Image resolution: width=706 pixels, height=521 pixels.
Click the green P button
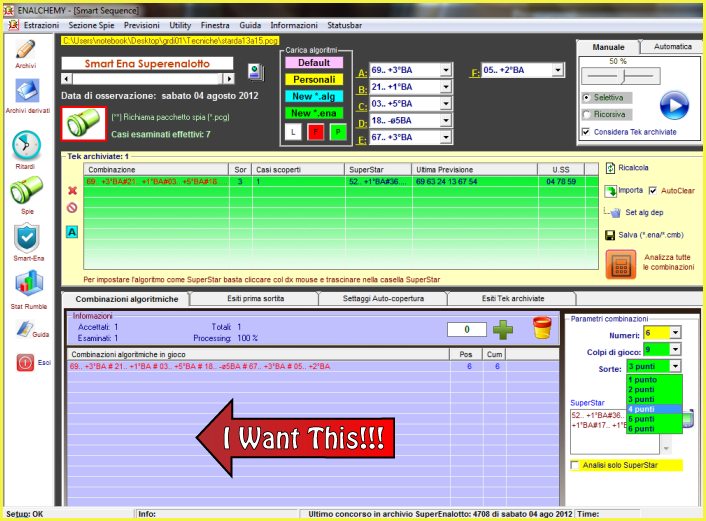pyautogui.click(x=338, y=132)
